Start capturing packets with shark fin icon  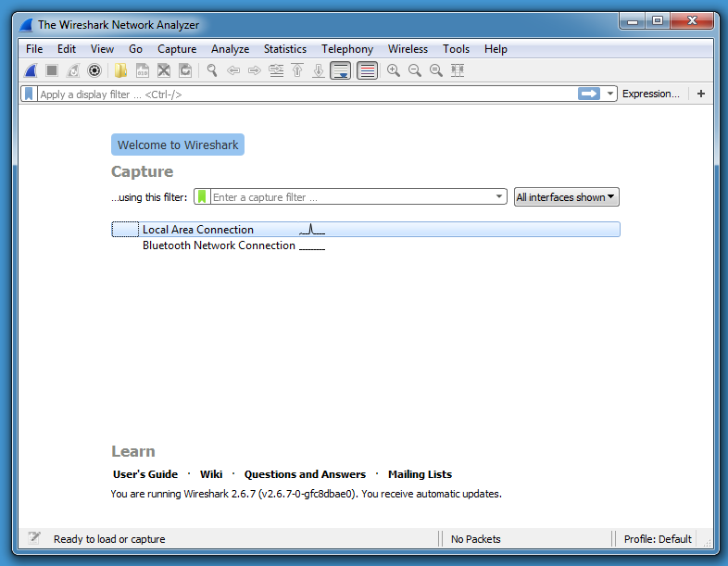pos(31,70)
